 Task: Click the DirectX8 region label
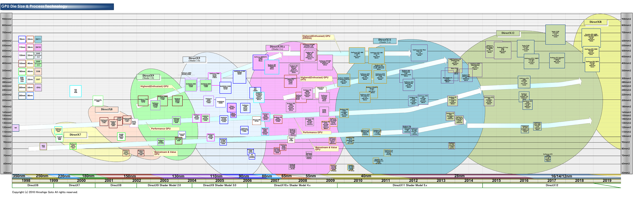[107, 109]
